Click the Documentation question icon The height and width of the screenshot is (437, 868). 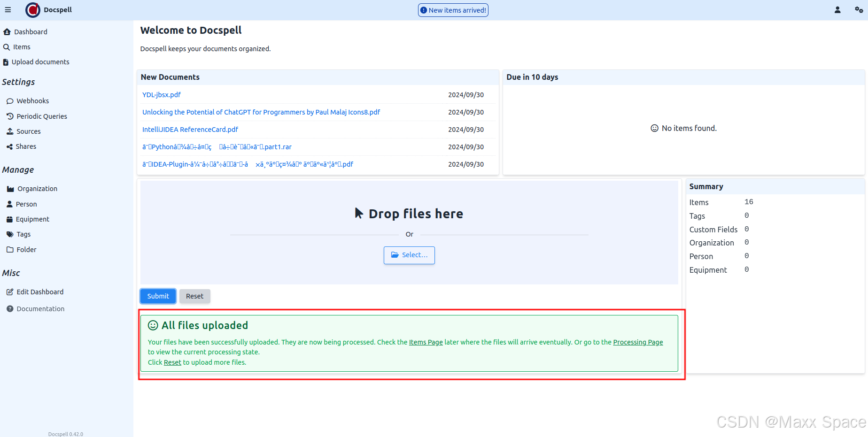tap(10, 309)
